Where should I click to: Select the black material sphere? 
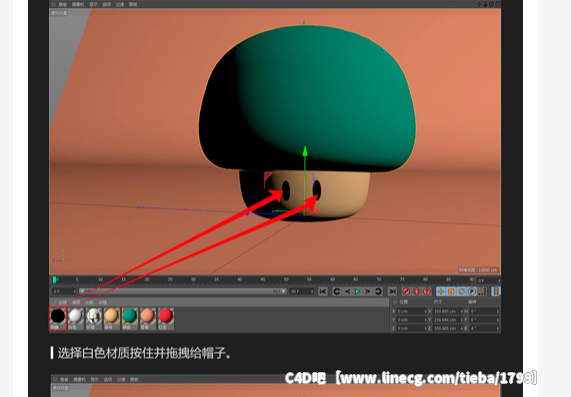pos(58,316)
